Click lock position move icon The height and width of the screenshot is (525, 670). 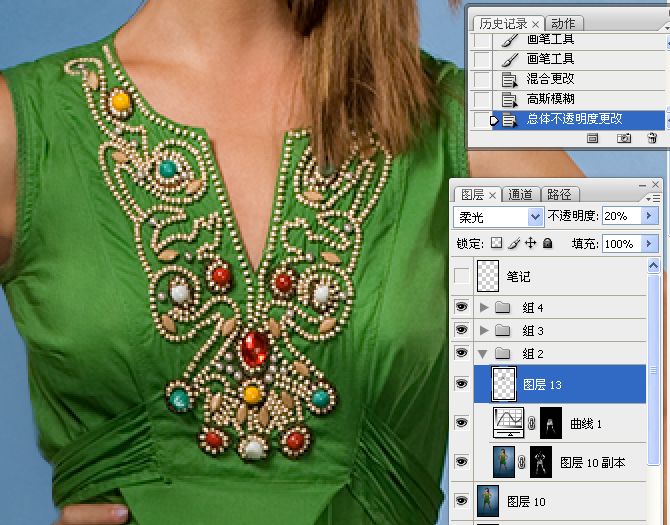coord(530,243)
